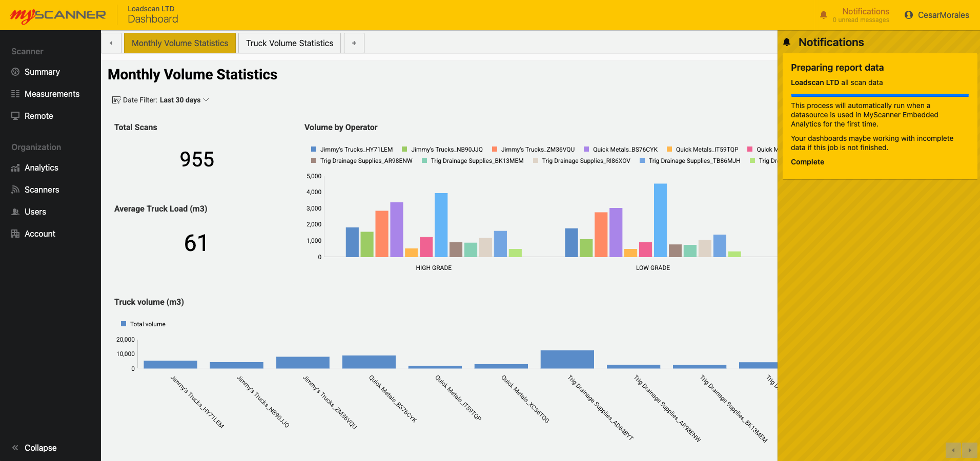Open the Summary icon in sidebar
The image size is (980, 461).
[x=15, y=72]
